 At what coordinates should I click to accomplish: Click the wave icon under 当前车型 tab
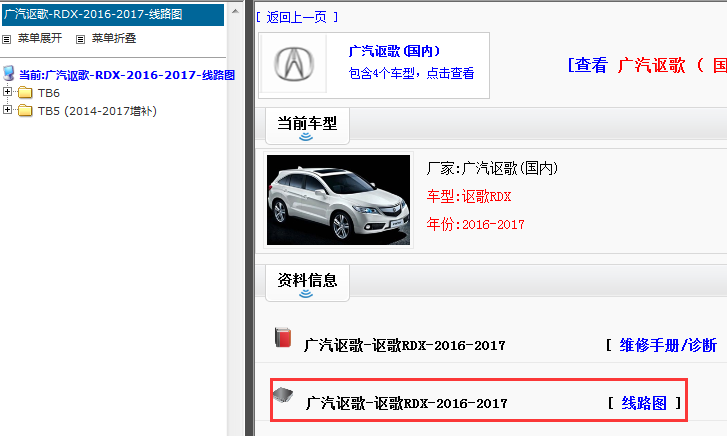(x=306, y=136)
